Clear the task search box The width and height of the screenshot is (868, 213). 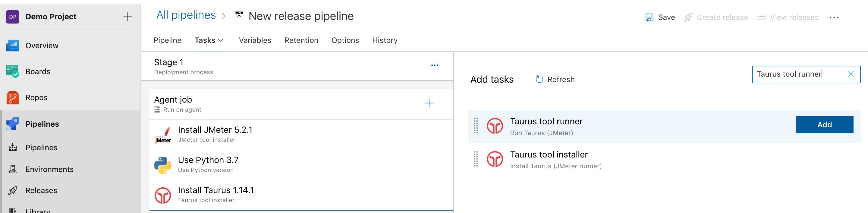850,74
